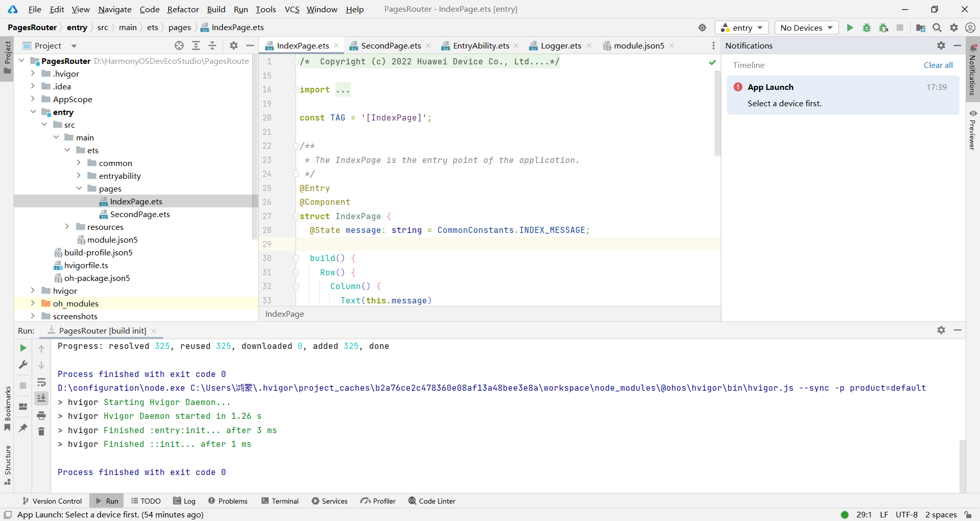Open the Problems tool window
Image resolution: width=980 pixels, height=521 pixels.
click(x=228, y=501)
